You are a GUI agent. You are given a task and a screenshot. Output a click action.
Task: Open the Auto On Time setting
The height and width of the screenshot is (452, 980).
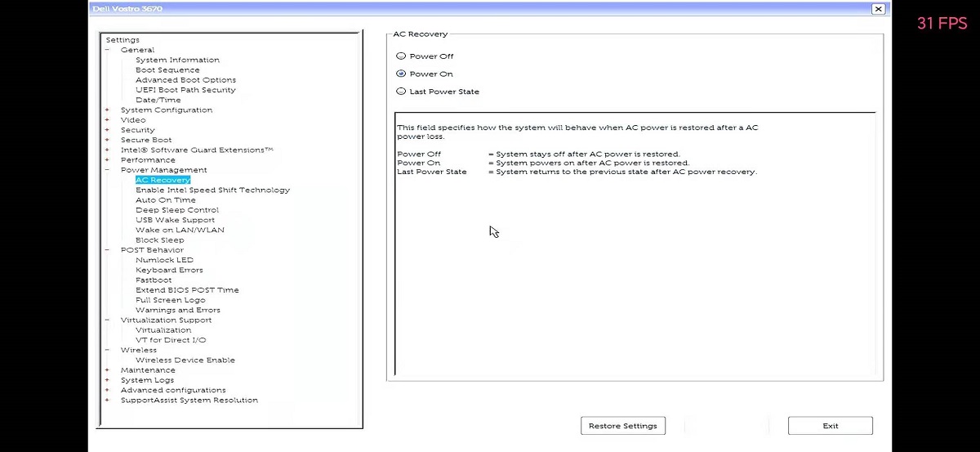166,200
